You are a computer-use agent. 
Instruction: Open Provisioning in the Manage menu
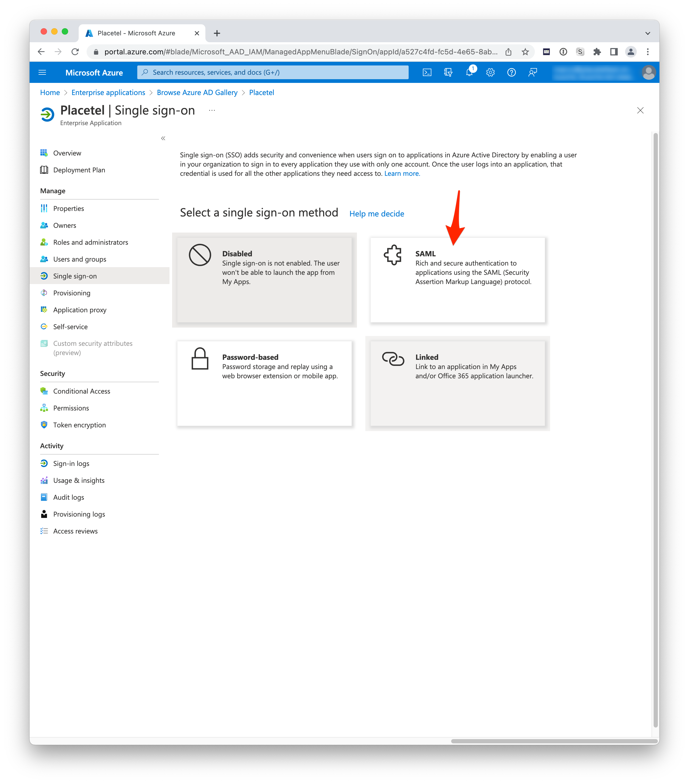[72, 293]
